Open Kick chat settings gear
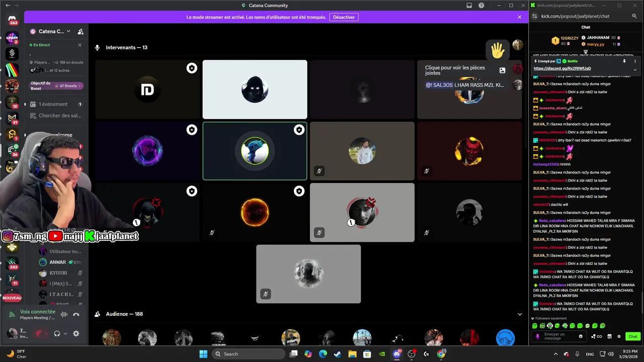644x362 pixels. (x=619, y=336)
